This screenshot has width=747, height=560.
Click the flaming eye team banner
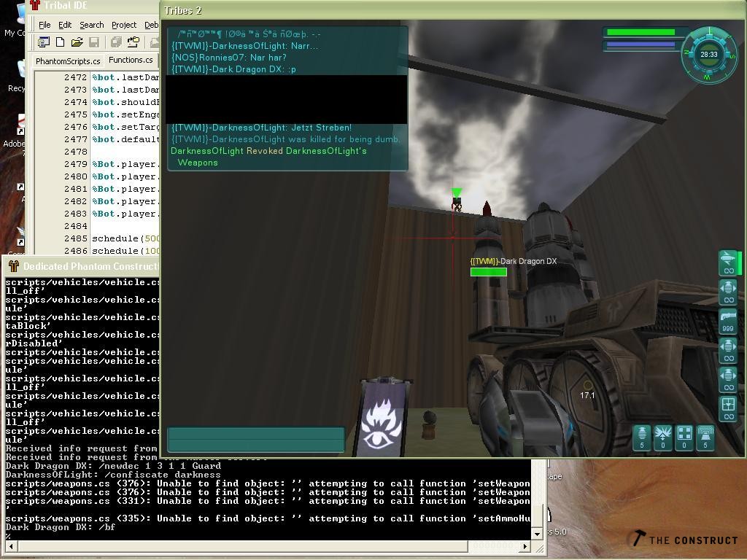pyautogui.click(x=382, y=419)
